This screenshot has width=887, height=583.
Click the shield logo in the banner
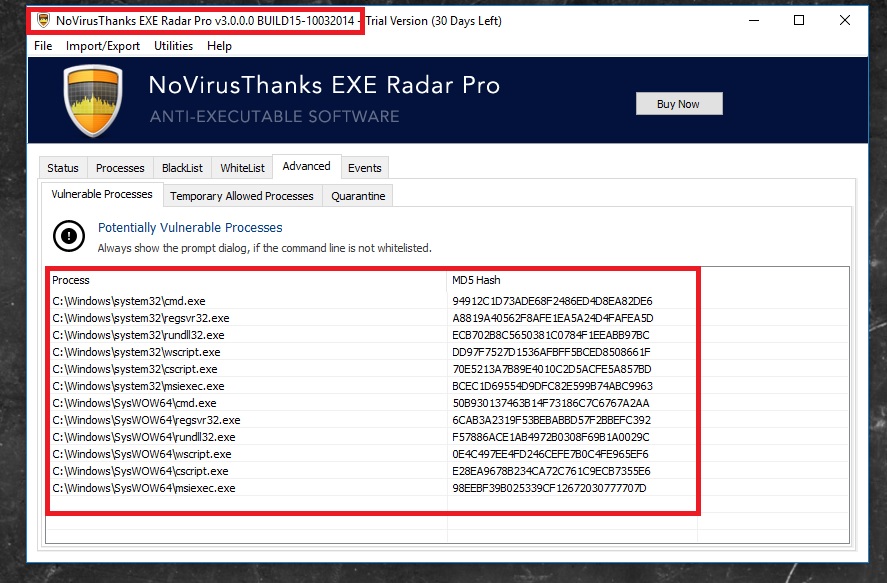point(93,101)
